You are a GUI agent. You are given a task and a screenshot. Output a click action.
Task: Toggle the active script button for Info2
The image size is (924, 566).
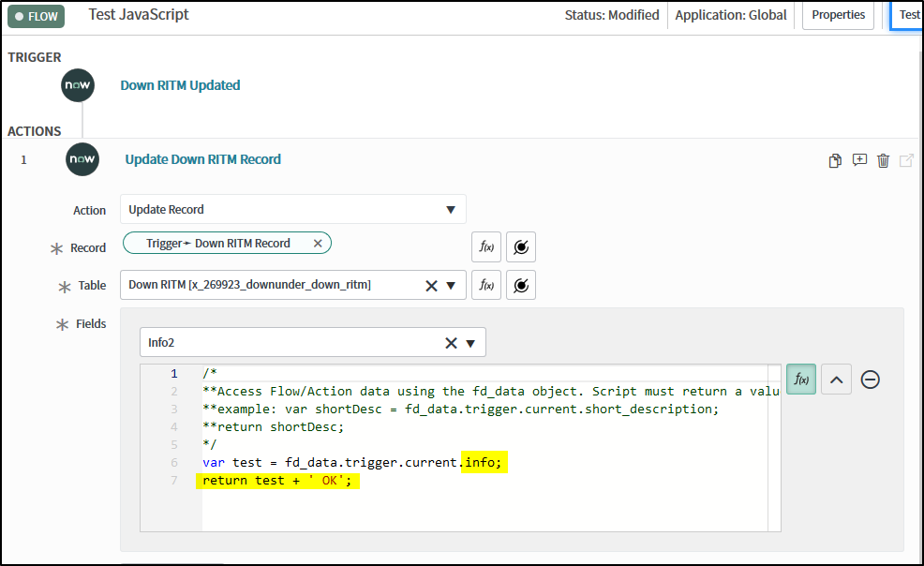coord(801,380)
